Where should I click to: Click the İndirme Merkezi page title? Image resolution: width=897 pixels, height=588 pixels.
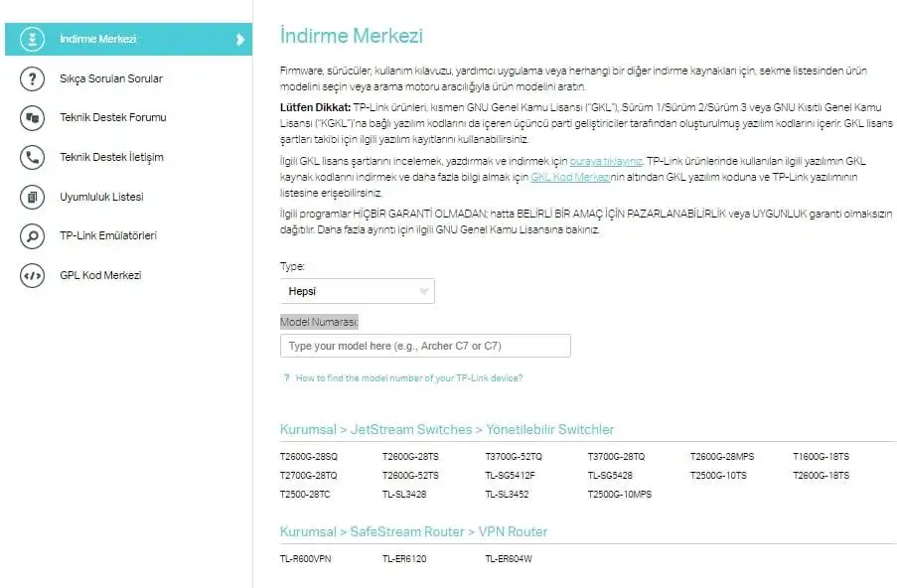[x=352, y=36]
